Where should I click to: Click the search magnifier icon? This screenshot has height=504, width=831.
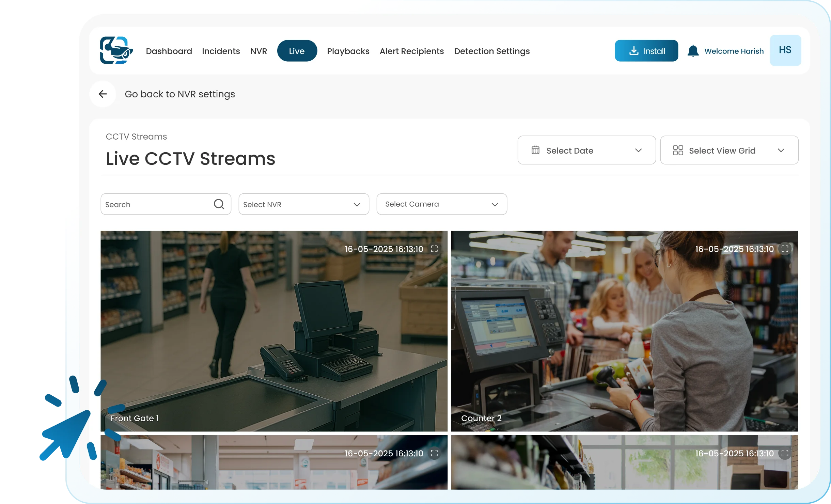point(219,204)
